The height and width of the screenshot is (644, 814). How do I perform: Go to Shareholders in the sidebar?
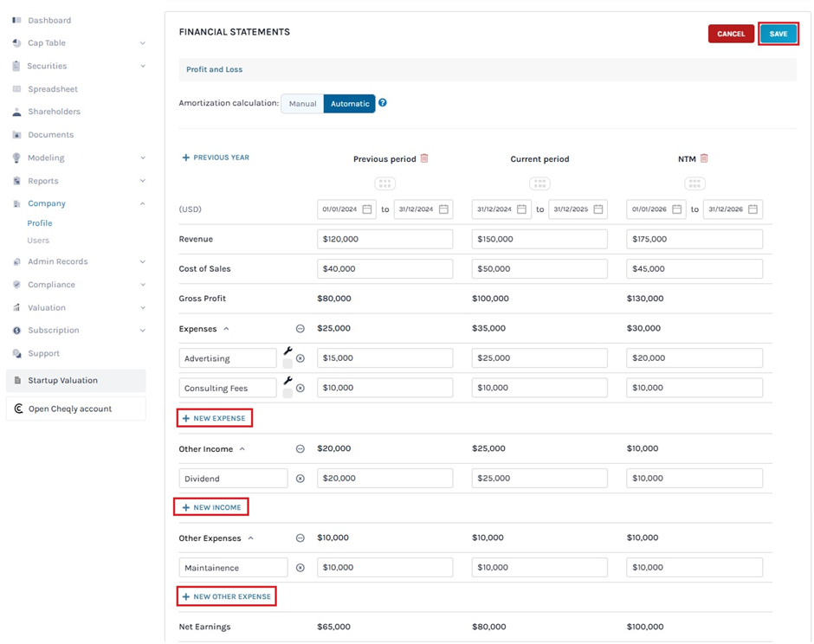tap(54, 112)
